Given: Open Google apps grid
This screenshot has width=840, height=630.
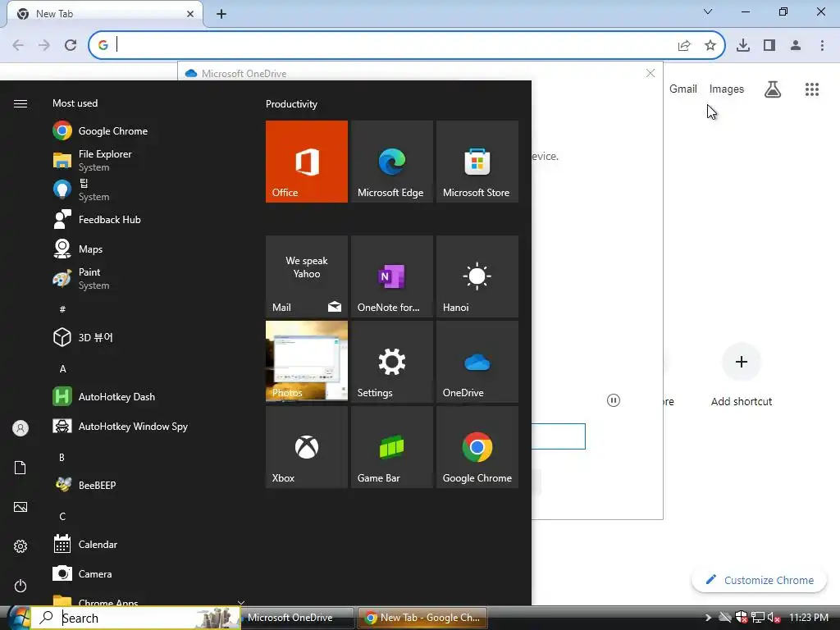Looking at the screenshot, I should point(812,89).
